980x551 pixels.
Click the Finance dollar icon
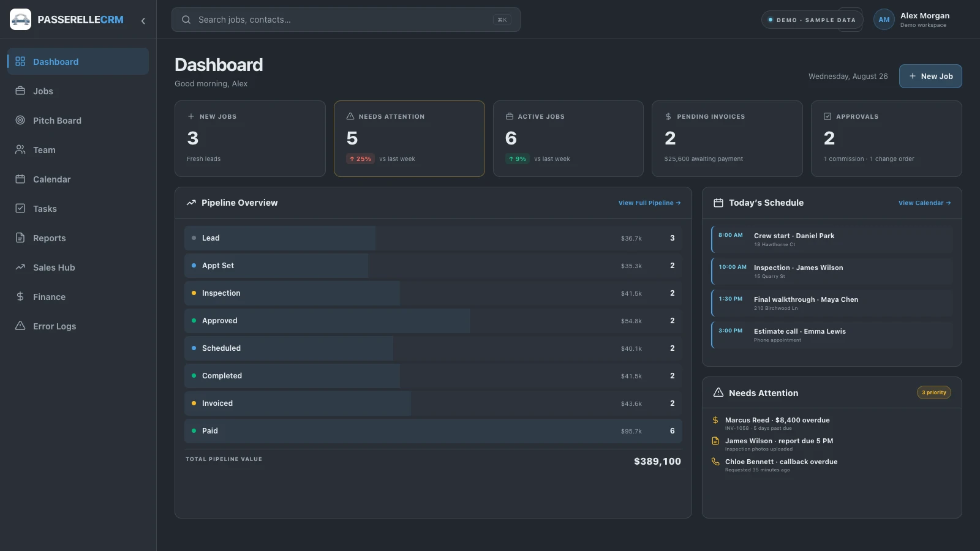(20, 296)
